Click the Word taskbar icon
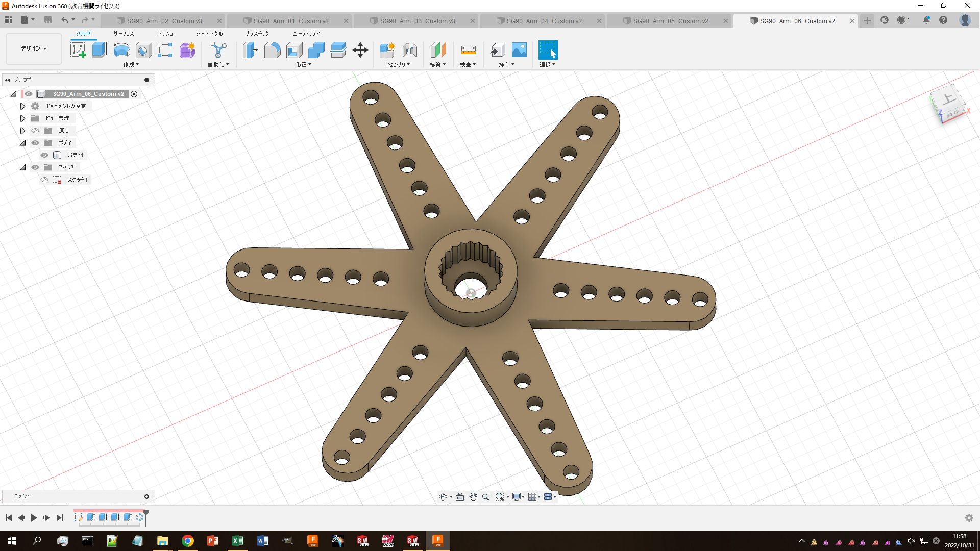 (x=262, y=540)
